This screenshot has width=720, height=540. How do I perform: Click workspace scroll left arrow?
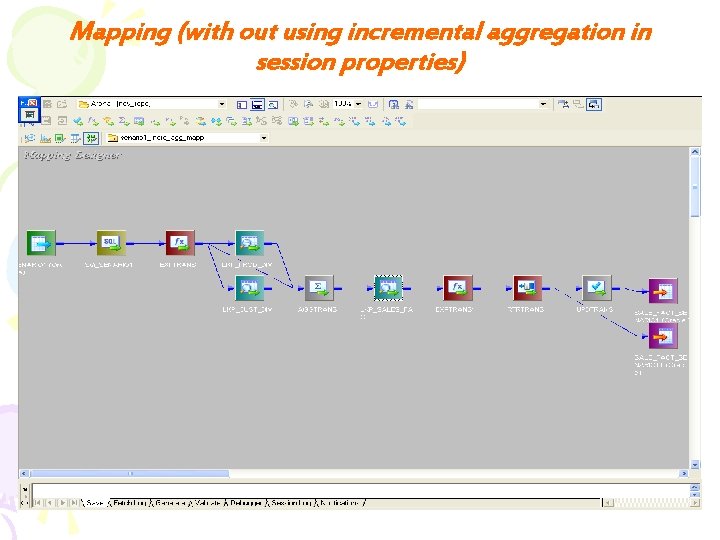[24, 473]
